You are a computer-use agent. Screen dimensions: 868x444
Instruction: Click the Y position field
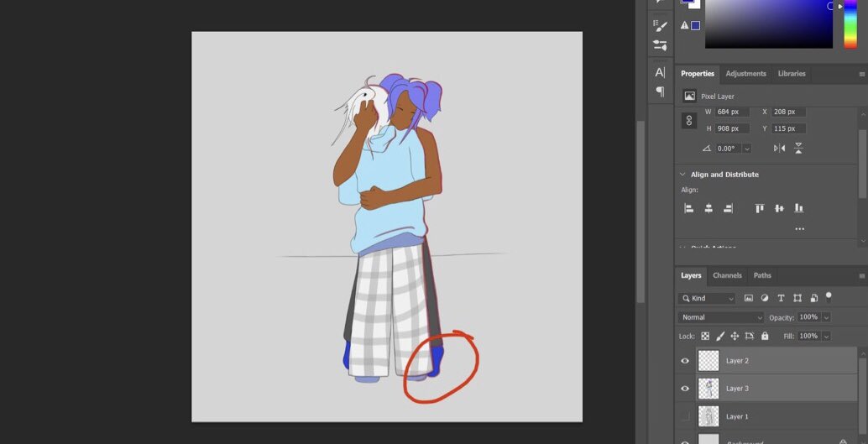click(789, 128)
